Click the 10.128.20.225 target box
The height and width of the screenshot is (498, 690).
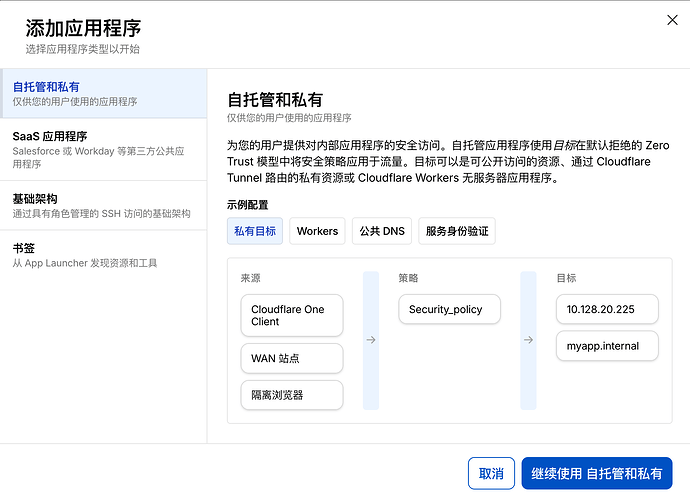click(607, 309)
